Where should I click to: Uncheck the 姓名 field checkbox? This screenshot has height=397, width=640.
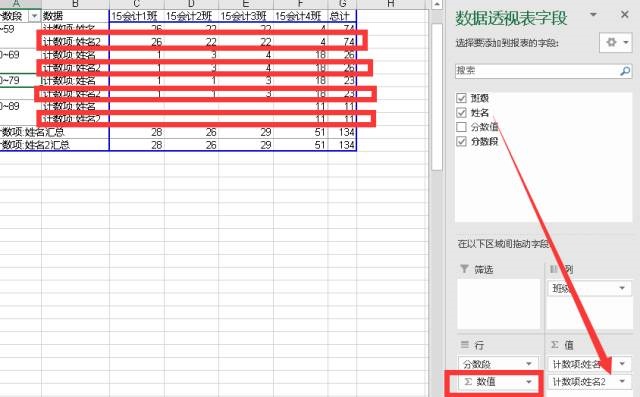(x=461, y=112)
